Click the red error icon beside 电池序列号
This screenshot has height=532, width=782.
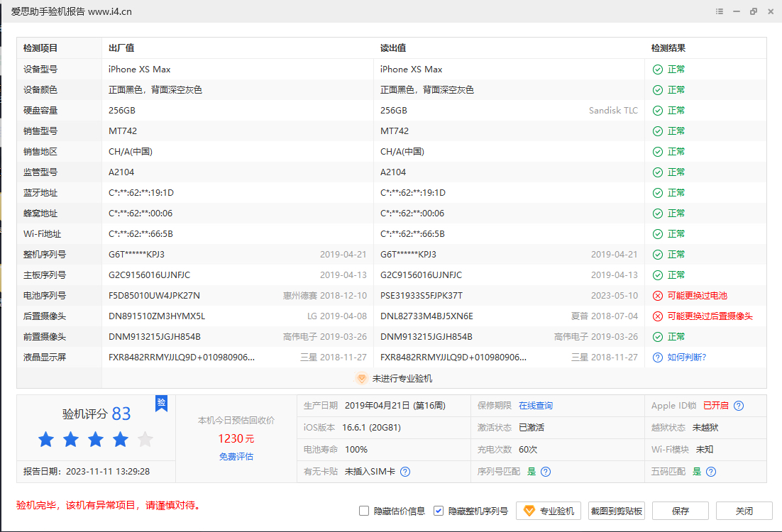tap(656, 295)
